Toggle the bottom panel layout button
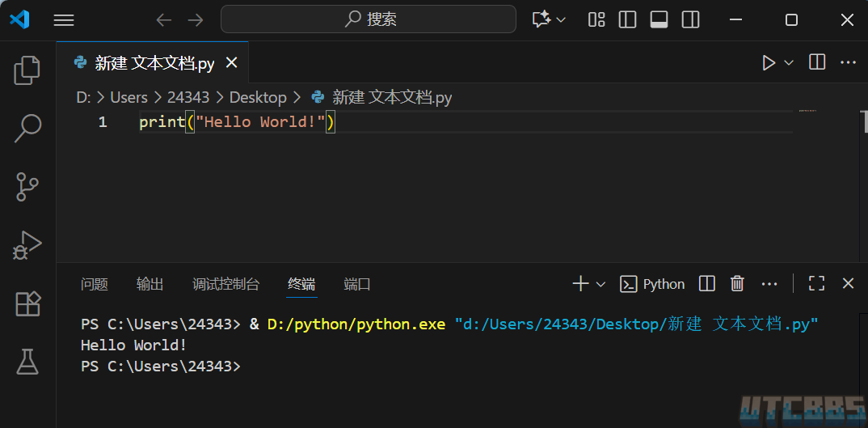The image size is (868, 428). (x=659, y=20)
